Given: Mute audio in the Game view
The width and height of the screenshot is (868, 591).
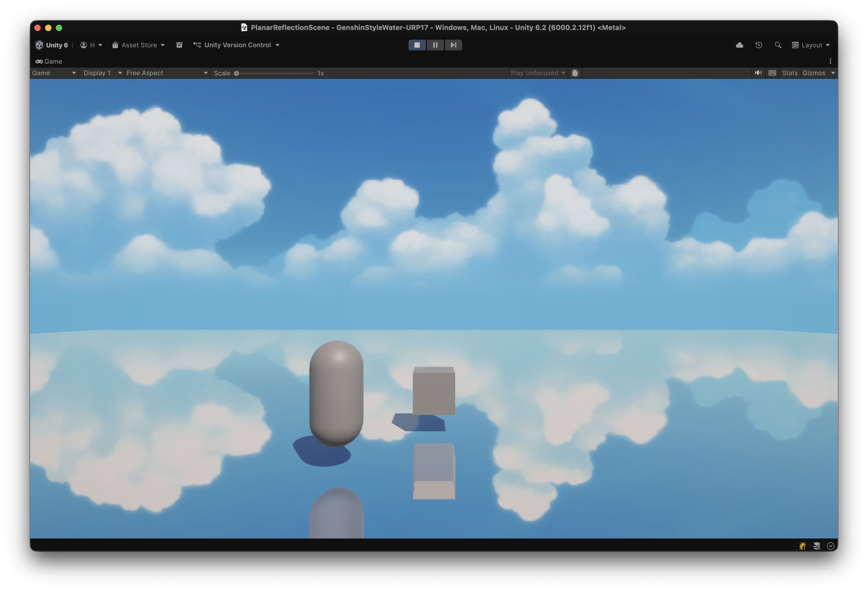Looking at the screenshot, I should 758,73.
